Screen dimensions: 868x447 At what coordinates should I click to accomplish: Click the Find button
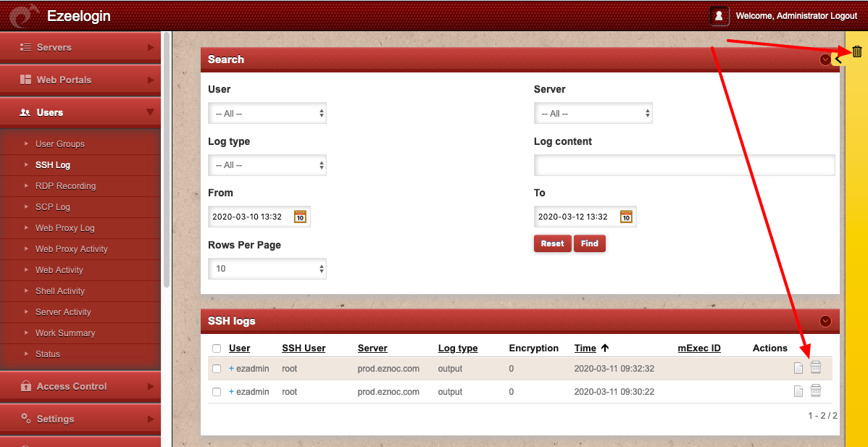pyautogui.click(x=590, y=243)
